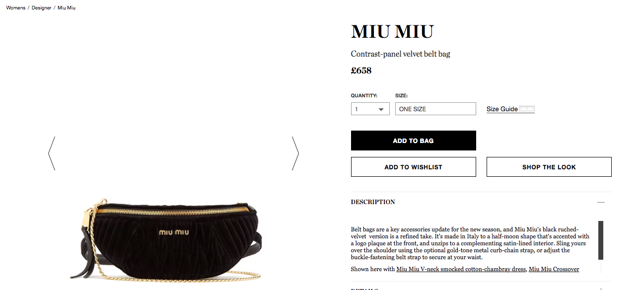Collapse description using the minus icon
The height and width of the screenshot is (290, 644).
[601, 202]
